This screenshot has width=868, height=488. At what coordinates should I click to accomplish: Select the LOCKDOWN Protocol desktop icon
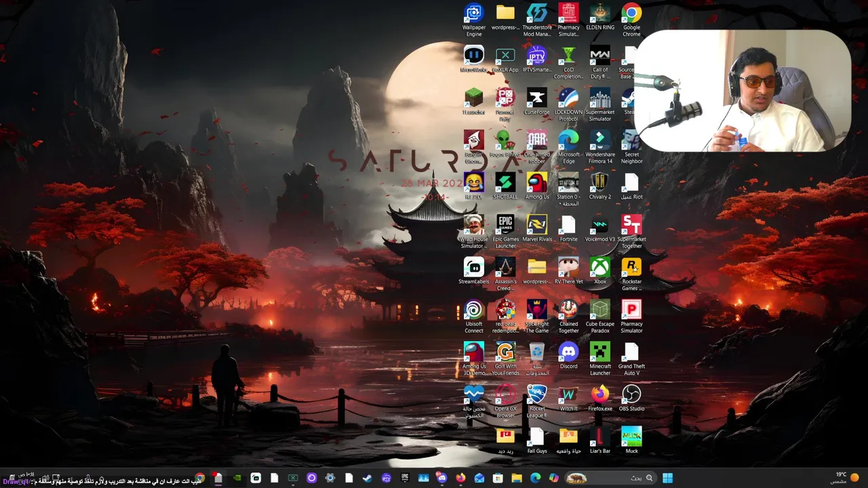[x=568, y=105]
